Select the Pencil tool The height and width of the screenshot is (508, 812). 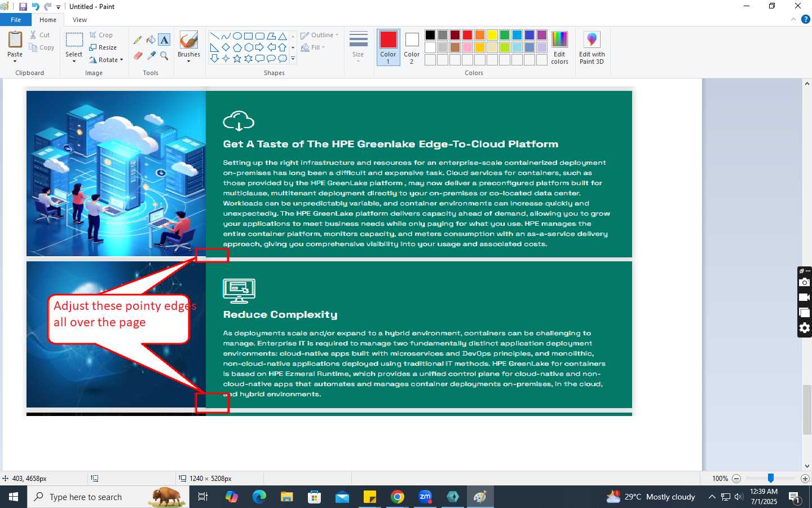pos(138,40)
